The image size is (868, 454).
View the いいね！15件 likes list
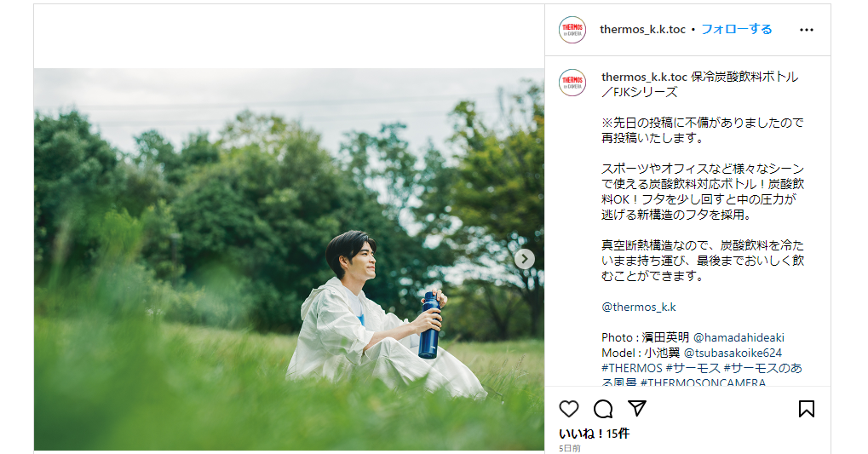click(594, 434)
